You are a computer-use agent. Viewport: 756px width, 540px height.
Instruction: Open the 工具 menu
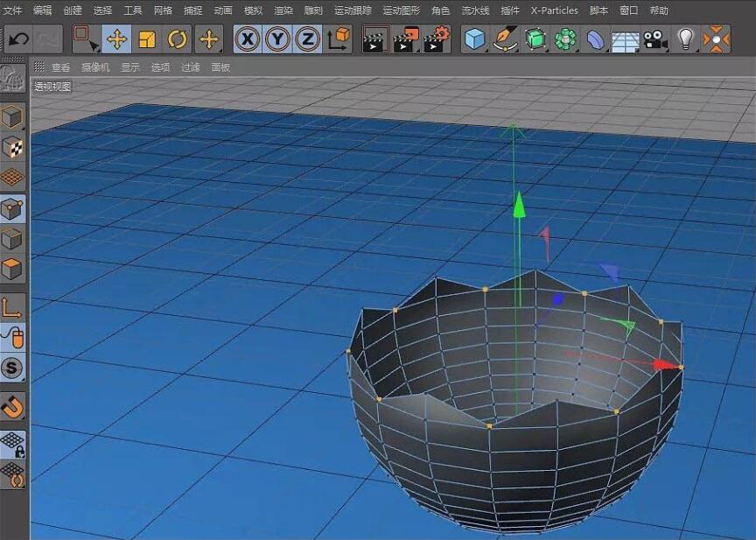133,11
